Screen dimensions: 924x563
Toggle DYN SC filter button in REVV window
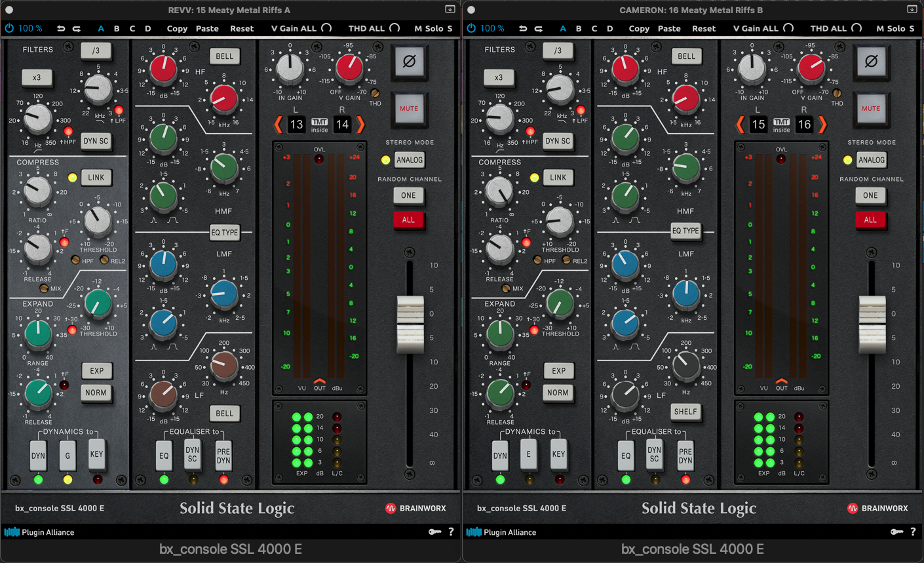(x=96, y=141)
